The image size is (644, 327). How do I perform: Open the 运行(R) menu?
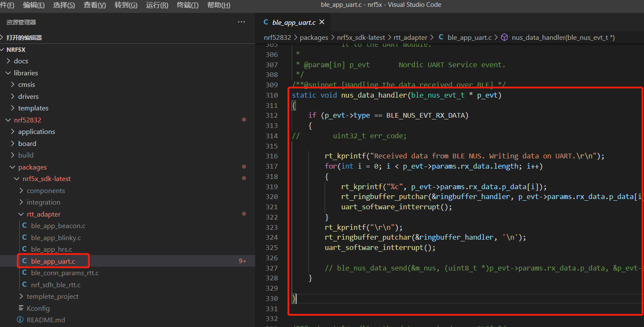pos(157,5)
